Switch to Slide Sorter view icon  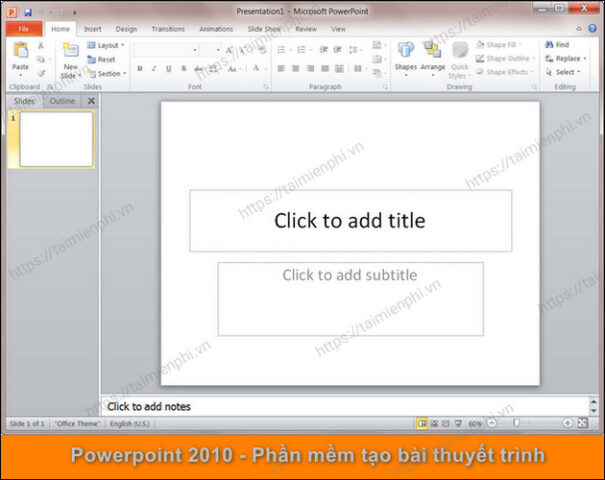pyautogui.click(x=434, y=424)
